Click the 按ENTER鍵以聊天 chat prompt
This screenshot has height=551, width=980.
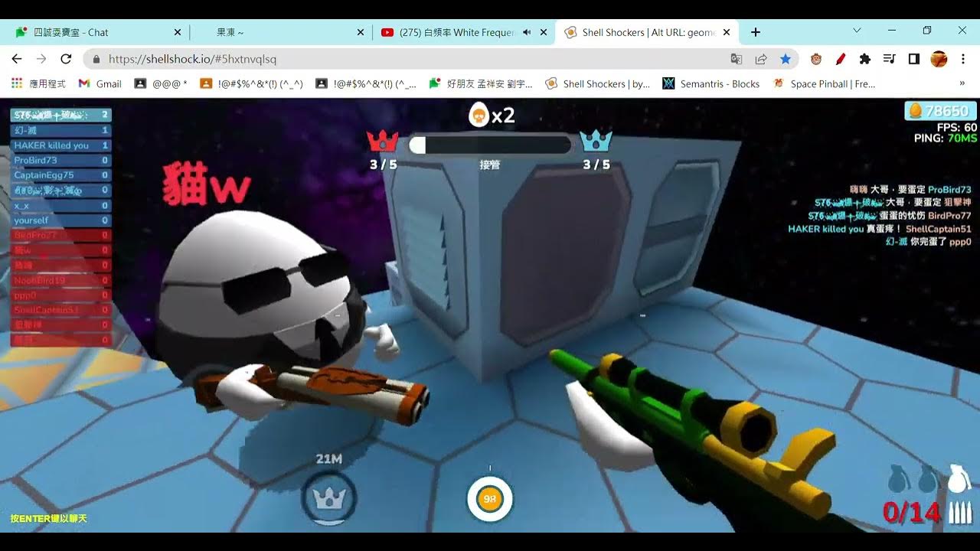[x=49, y=518]
